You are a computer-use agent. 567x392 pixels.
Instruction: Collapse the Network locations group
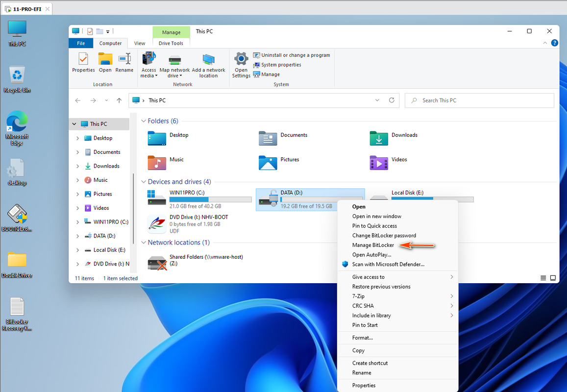click(x=144, y=242)
